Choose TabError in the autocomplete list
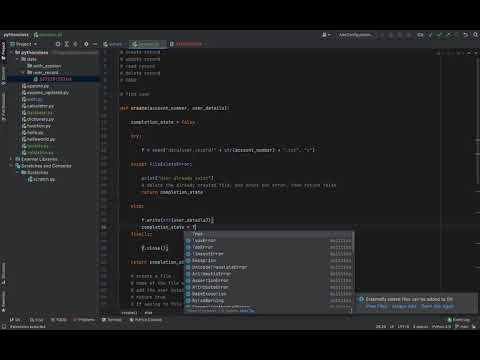The width and height of the screenshot is (480, 360). coord(269,247)
